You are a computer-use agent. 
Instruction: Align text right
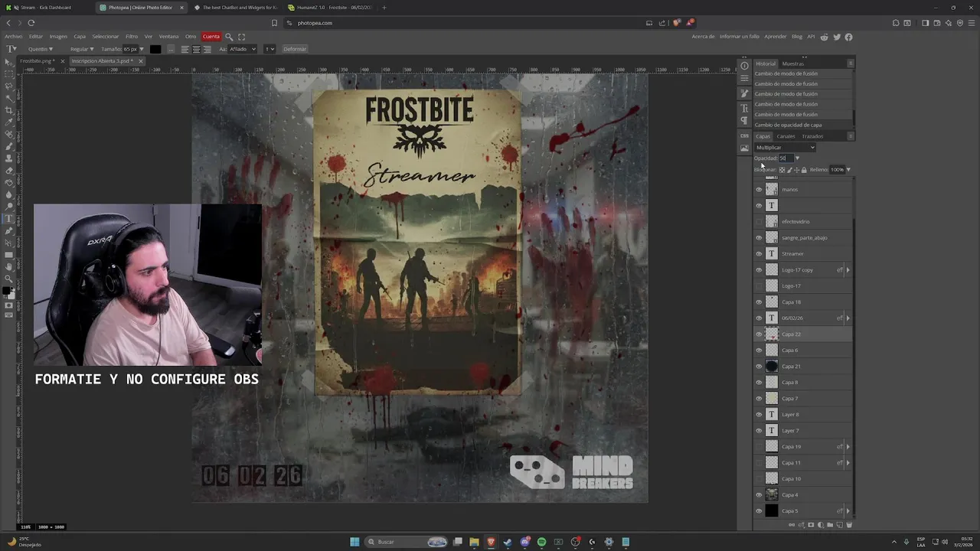point(207,49)
